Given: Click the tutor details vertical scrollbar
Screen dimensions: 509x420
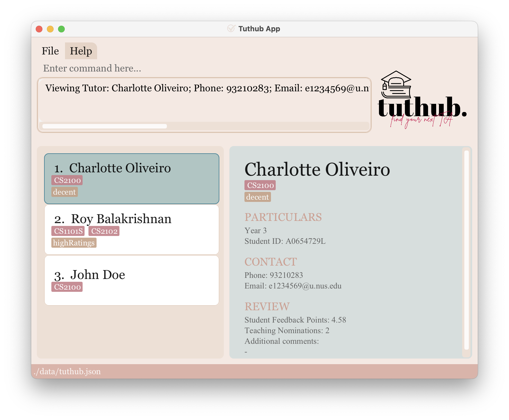Looking at the screenshot, I should pos(466,250).
